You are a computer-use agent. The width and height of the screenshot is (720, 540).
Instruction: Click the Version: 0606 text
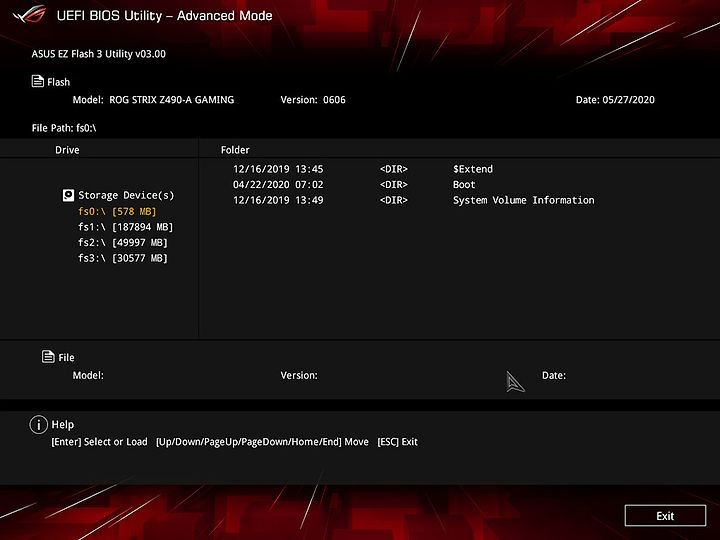(313, 100)
